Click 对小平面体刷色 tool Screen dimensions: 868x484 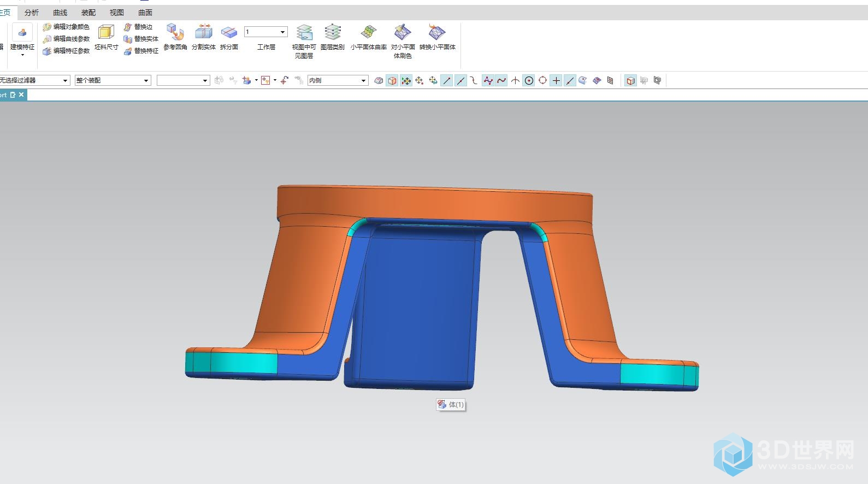(403, 41)
